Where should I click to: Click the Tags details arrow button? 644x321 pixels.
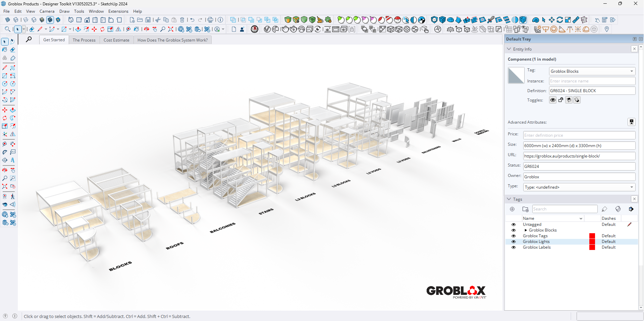click(631, 209)
